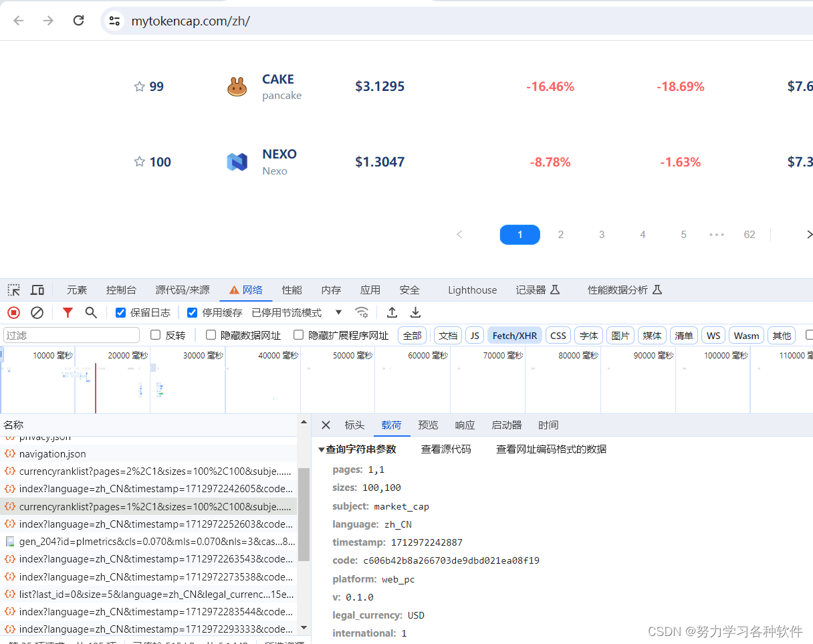Screen dimensions: 813x644
Task: Switch to the 时间 request tab
Action: pos(548,425)
